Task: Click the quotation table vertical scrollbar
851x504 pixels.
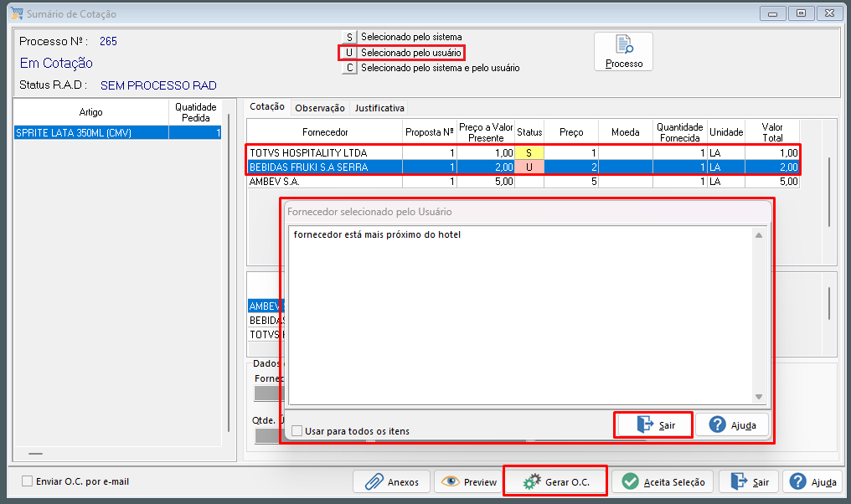Action: [829, 192]
